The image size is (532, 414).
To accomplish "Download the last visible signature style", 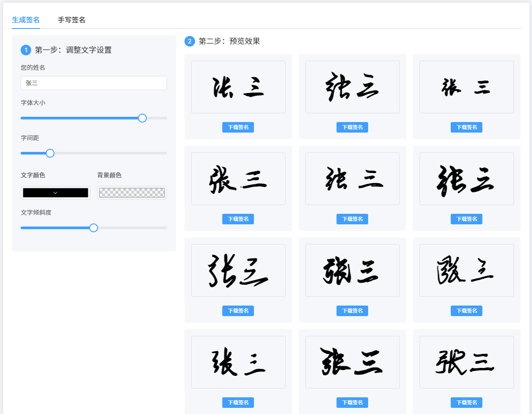I will click(x=466, y=402).
